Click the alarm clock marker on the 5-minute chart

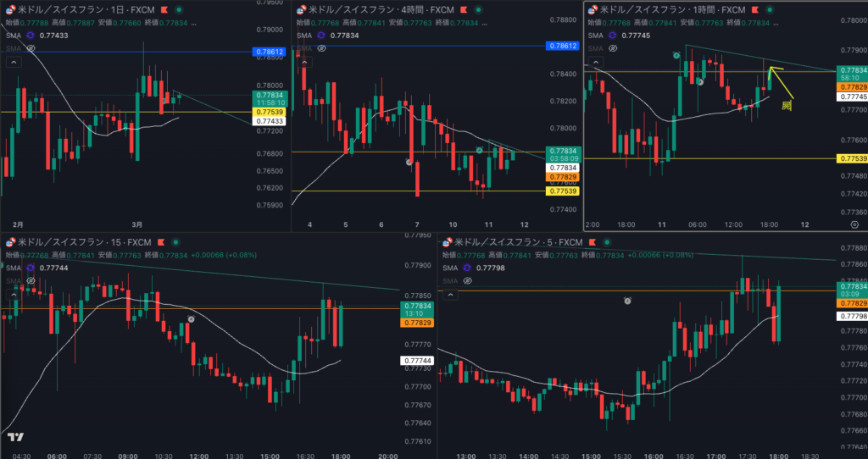pos(627,301)
